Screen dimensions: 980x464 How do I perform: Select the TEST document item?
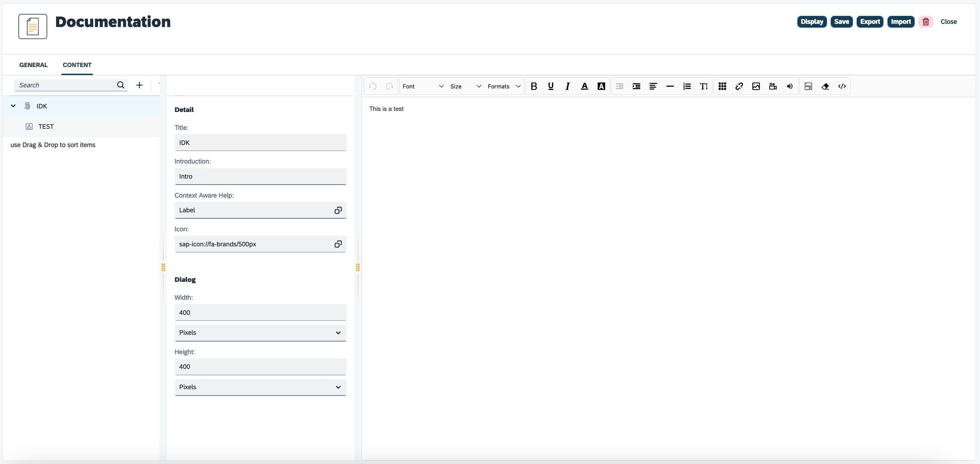click(x=46, y=126)
